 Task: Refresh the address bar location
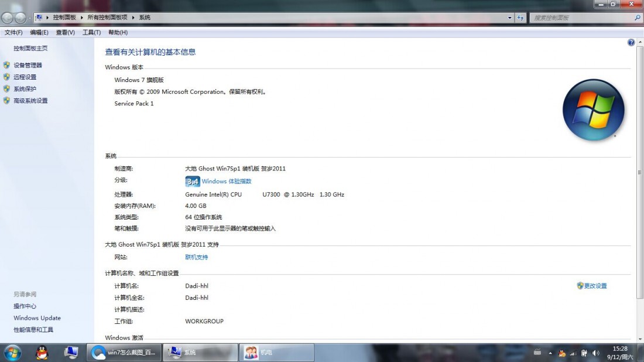520,18
